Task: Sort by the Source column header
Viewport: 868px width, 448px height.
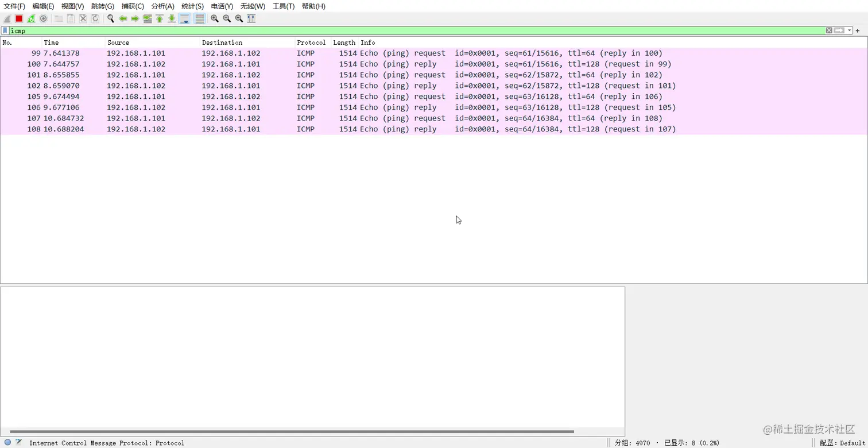Action: pyautogui.click(x=153, y=43)
